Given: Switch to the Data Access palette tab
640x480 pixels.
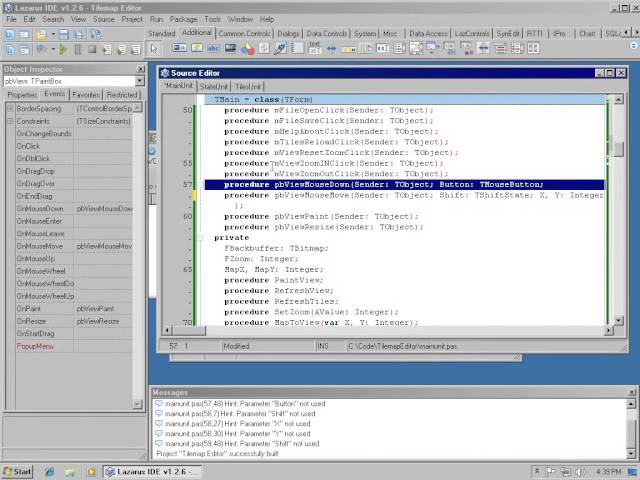Looking at the screenshot, I should (x=428, y=33).
